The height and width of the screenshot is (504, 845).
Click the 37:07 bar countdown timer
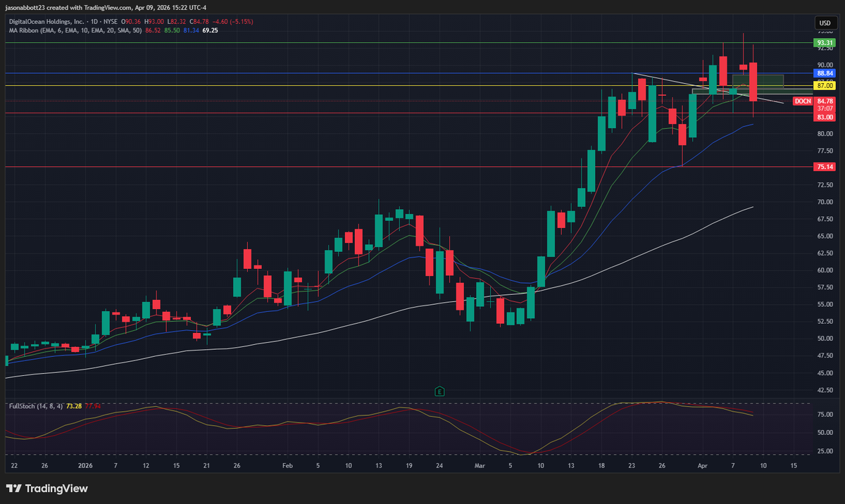[823, 108]
